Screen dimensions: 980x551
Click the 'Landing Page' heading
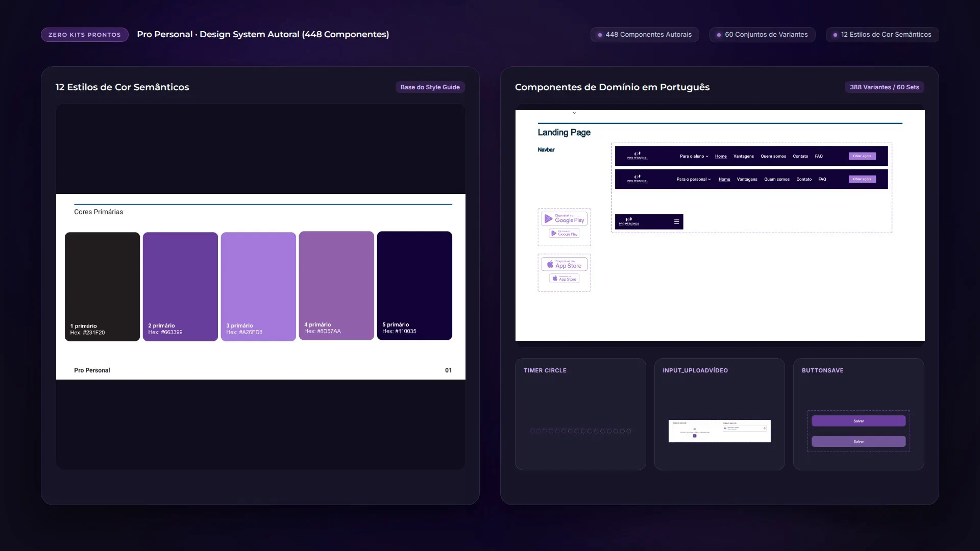point(564,132)
